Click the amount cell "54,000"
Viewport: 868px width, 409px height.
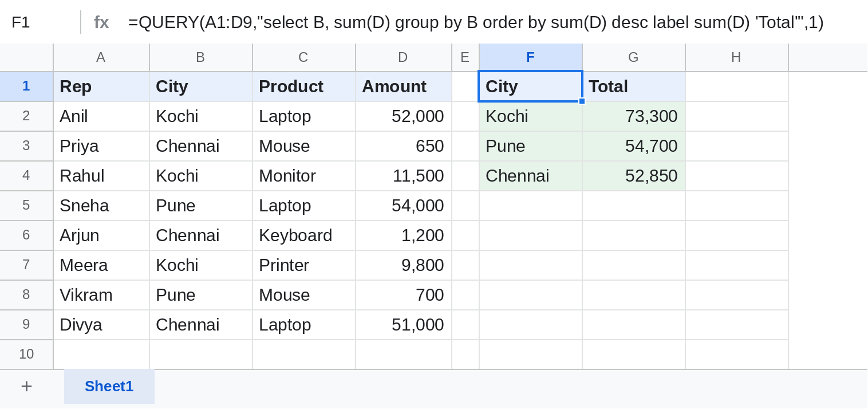click(x=404, y=206)
